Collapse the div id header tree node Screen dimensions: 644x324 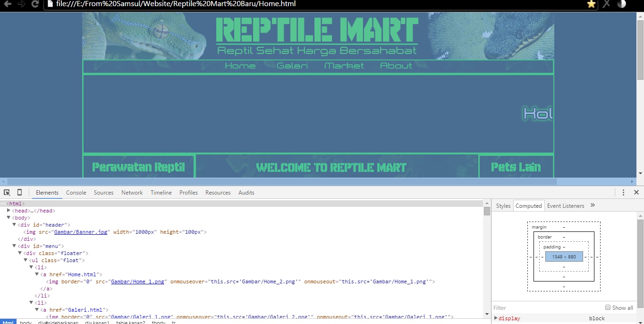(14, 224)
